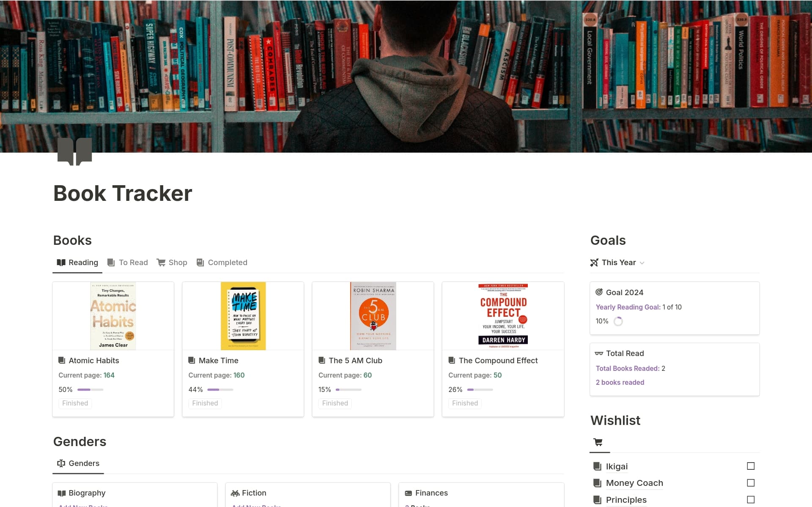This screenshot has width=812, height=507.
Task: Check the checkbox next to Principles
Action: 750,499
